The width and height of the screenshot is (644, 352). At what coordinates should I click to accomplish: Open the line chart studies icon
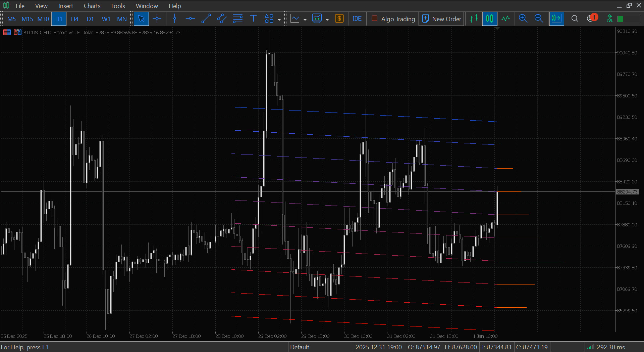click(x=295, y=19)
